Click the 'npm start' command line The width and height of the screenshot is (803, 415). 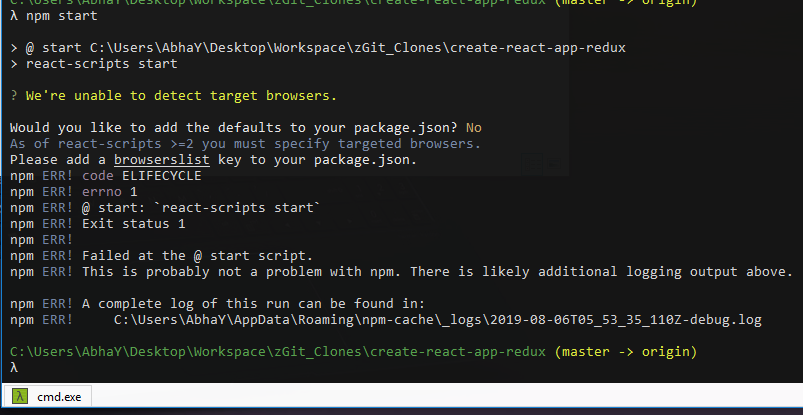tap(54, 16)
